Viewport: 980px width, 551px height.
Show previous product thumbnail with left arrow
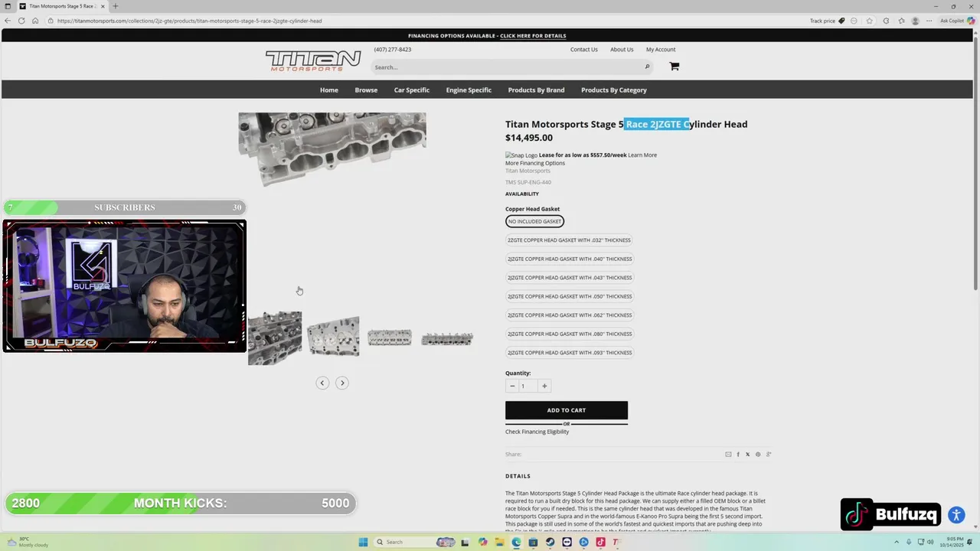click(x=322, y=383)
